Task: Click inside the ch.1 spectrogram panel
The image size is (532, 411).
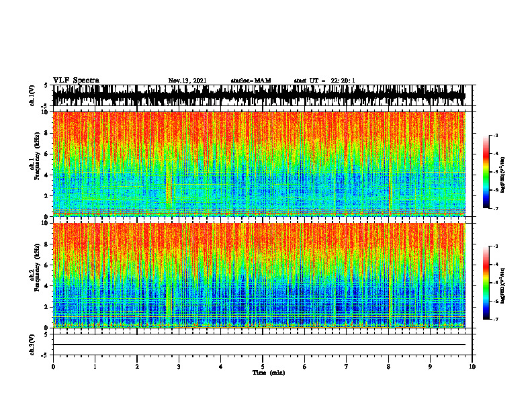Action: click(x=259, y=164)
